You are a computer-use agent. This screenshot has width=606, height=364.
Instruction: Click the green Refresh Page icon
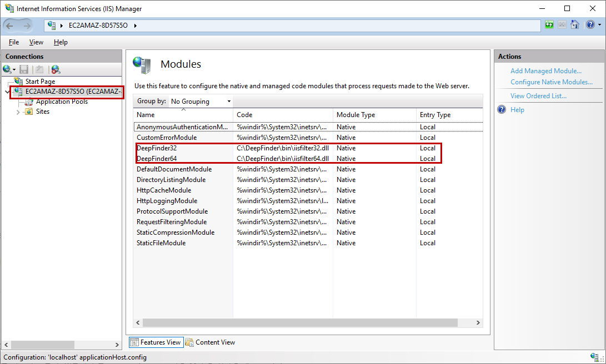549,25
